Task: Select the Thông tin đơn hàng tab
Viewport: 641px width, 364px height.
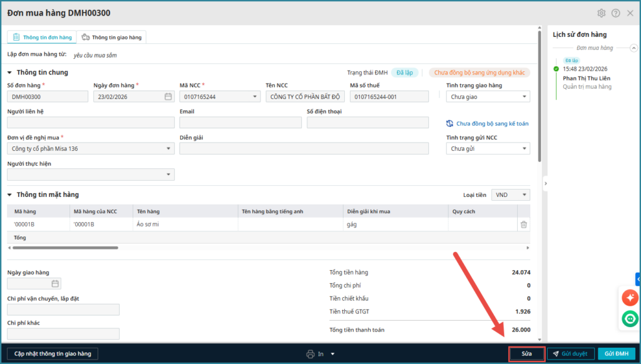Action: (42, 38)
